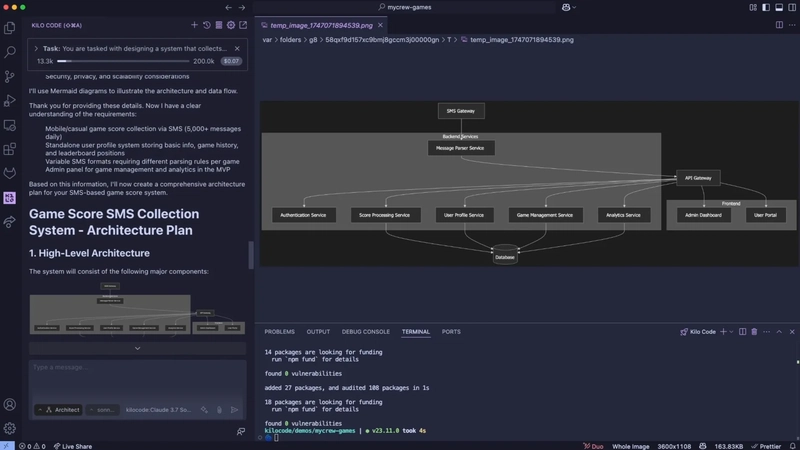800x450 pixels.
Task: Switch to the PROBLEMS panel tab
Action: (280, 332)
